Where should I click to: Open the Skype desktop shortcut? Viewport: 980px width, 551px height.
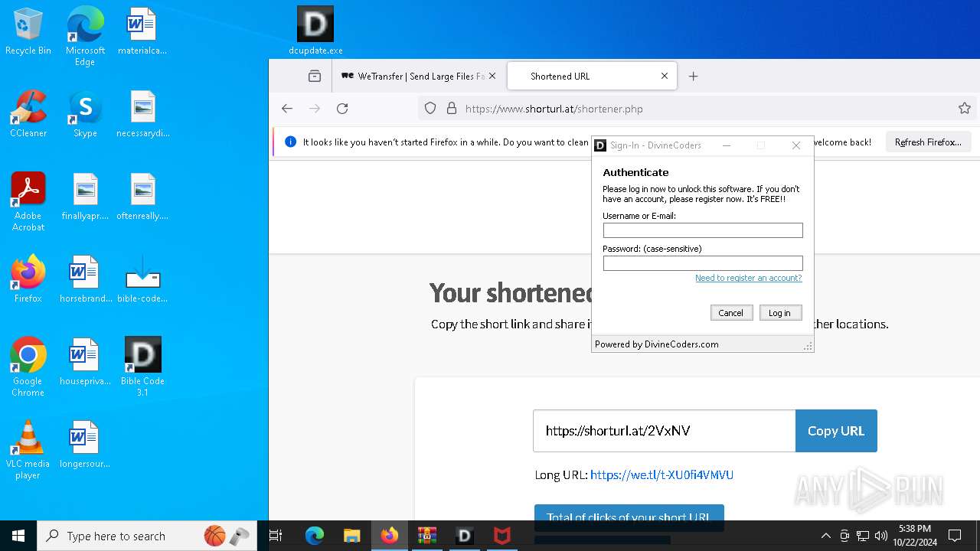coord(85,113)
